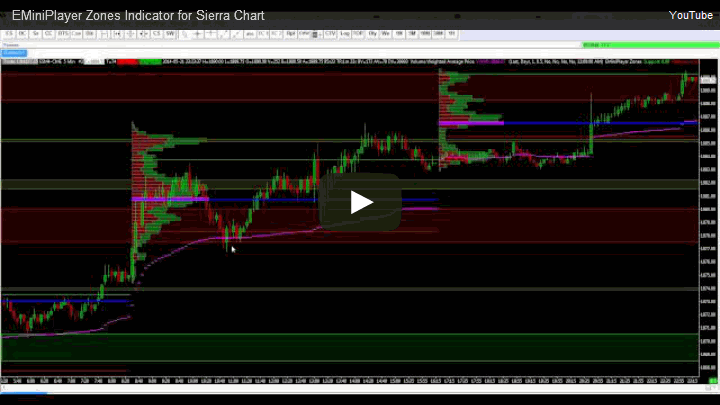Click the green button at the chart's bottom-right corner
The height and width of the screenshot is (405, 720).
point(713,381)
